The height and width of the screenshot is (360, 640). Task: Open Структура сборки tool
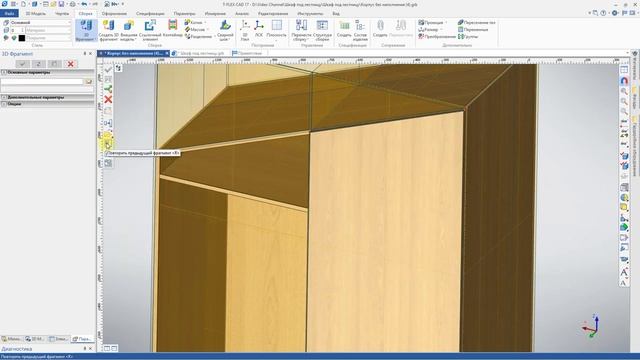(x=322, y=31)
